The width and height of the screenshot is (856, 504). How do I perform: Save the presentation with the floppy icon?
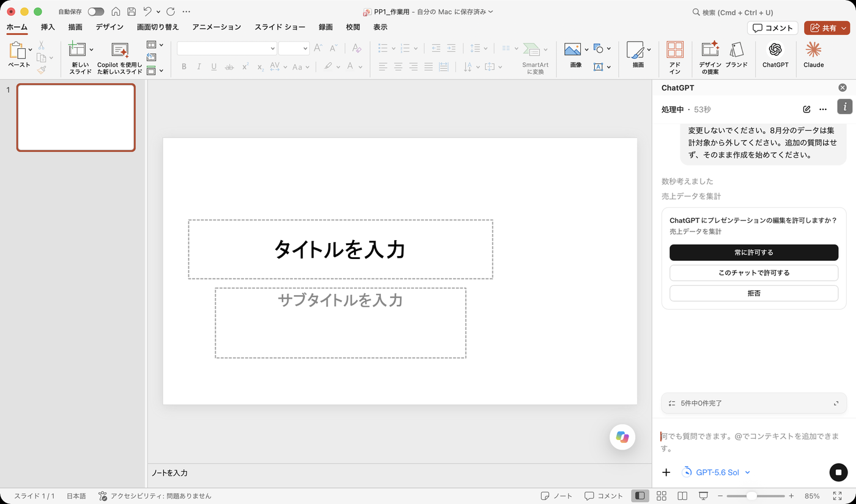pyautogui.click(x=131, y=12)
